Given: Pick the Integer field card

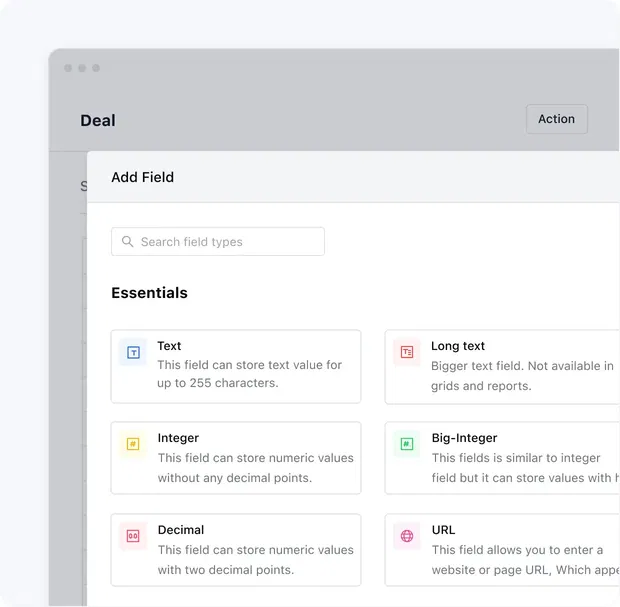Looking at the screenshot, I should (236, 458).
